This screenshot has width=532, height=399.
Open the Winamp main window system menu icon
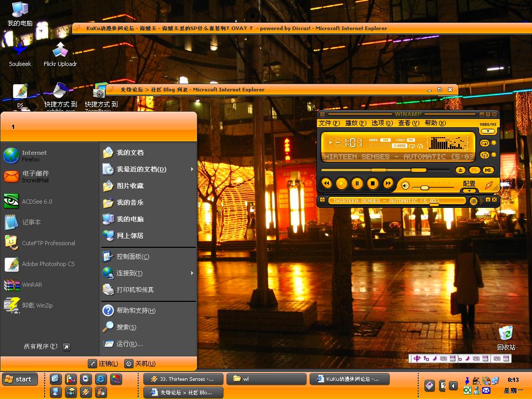tap(322, 114)
